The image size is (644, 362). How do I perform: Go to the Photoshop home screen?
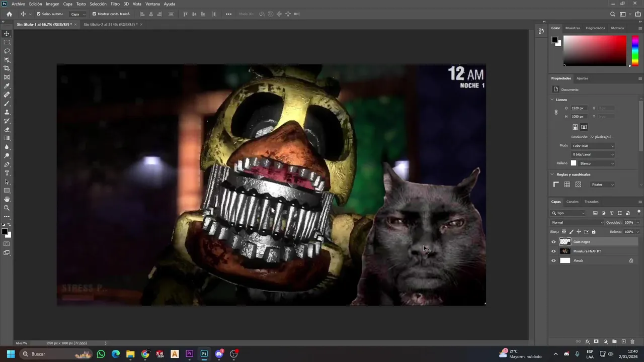point(9,14)
